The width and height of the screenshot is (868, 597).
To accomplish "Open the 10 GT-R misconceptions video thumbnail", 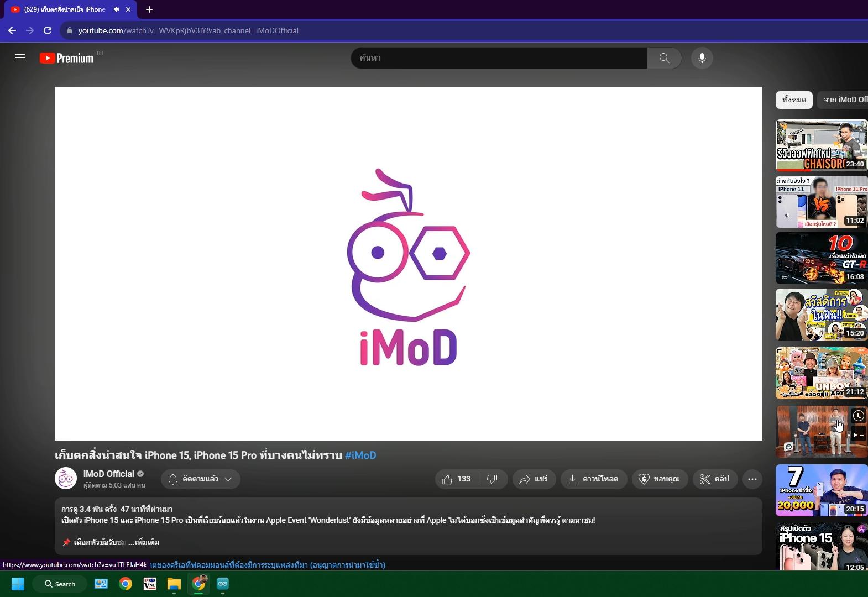I will (x=822, y=258).
